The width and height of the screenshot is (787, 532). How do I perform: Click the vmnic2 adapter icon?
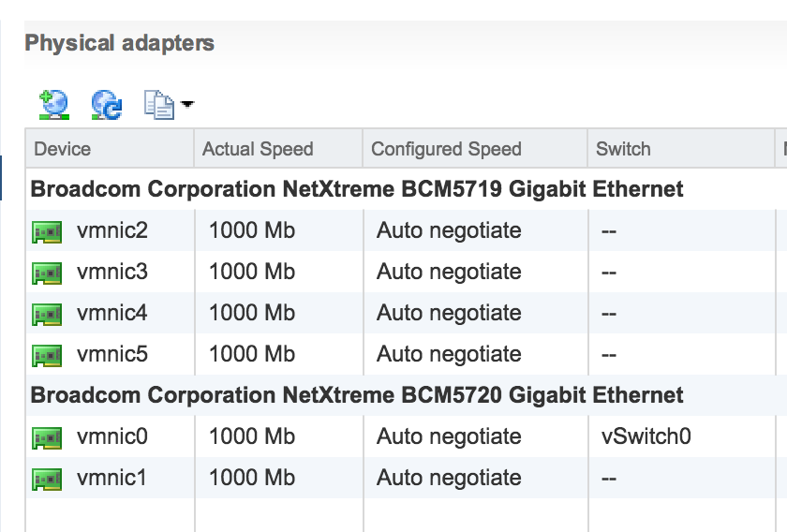[x=47, y=232]
